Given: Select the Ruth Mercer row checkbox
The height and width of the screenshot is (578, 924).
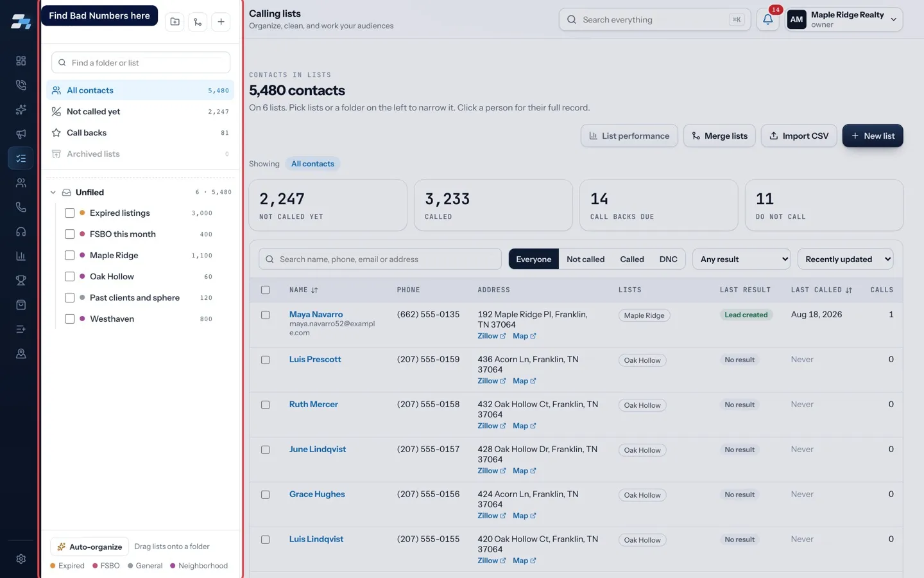Looking at the screenshot, I should pos(265,405).
